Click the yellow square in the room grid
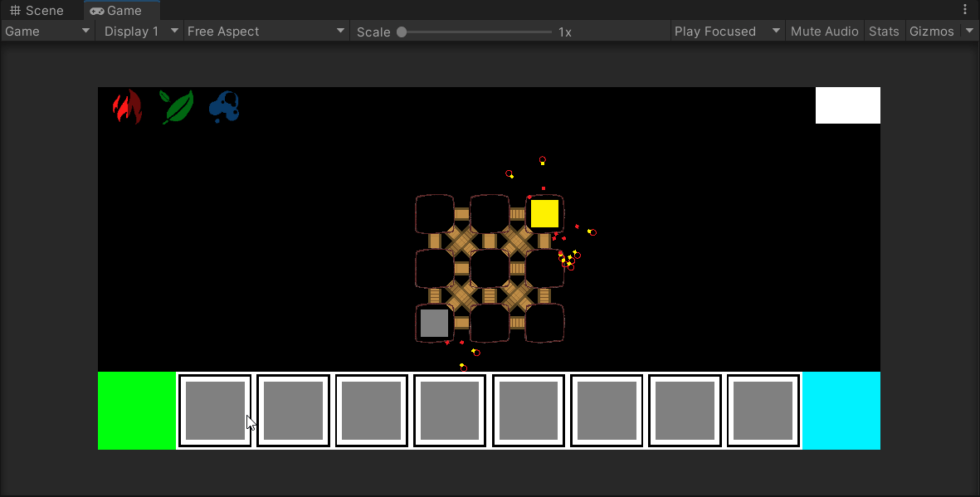 [544, 214]
